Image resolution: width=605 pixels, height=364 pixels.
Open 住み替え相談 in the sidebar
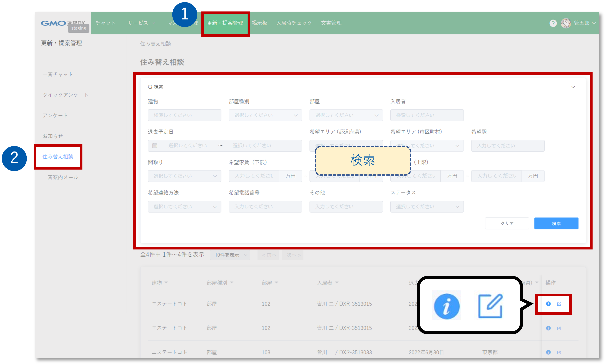pyautogui.click(x=58, y=157)
